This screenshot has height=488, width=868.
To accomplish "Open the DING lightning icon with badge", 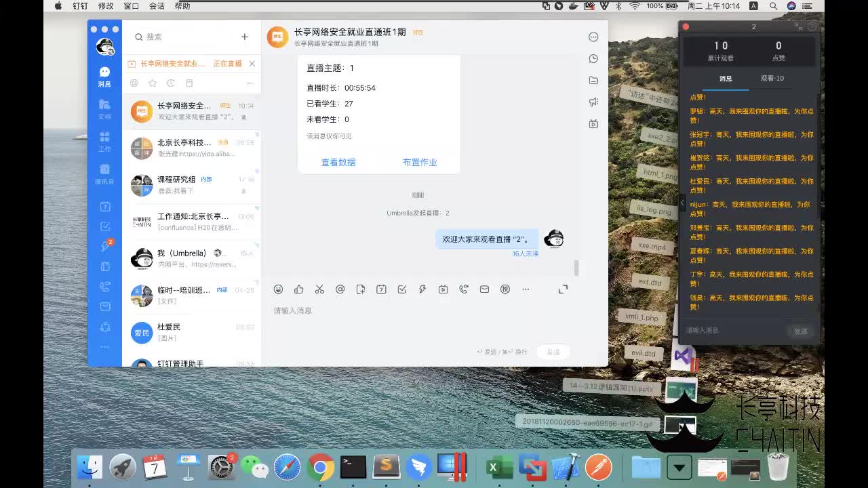I will pos(105,246).
